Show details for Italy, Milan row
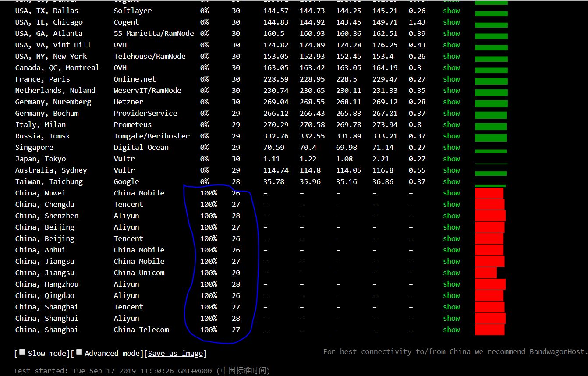588x376 pixels. coord(451,124)
